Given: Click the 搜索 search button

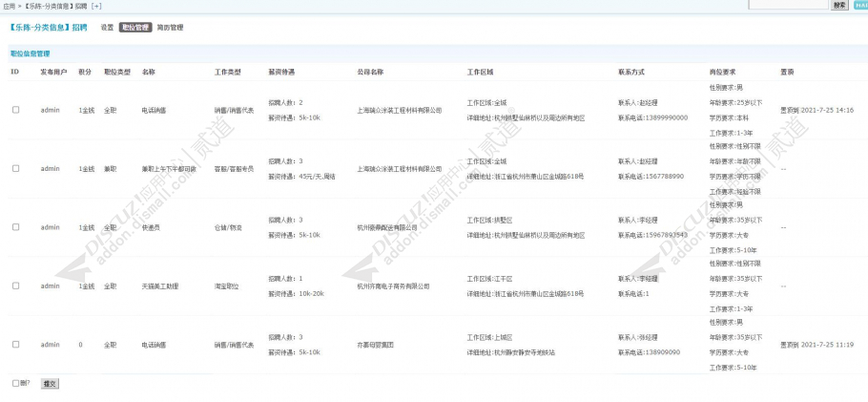Looking at the screenshot, I should [839, 5].
